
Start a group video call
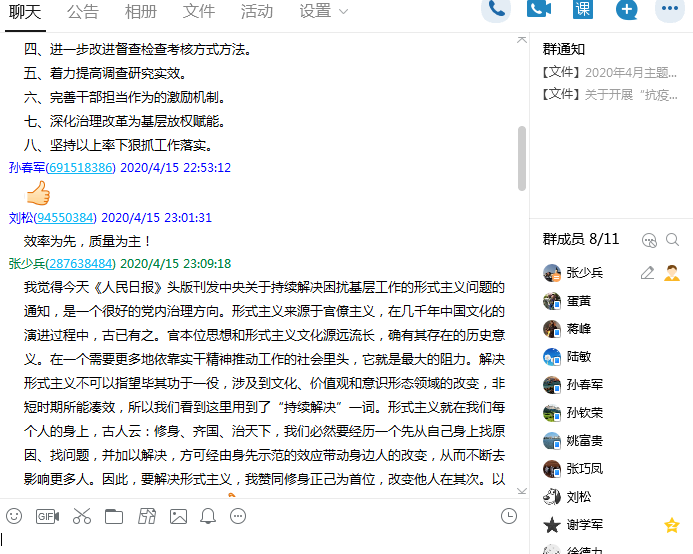pyautogui.click(x=540, y=9)
